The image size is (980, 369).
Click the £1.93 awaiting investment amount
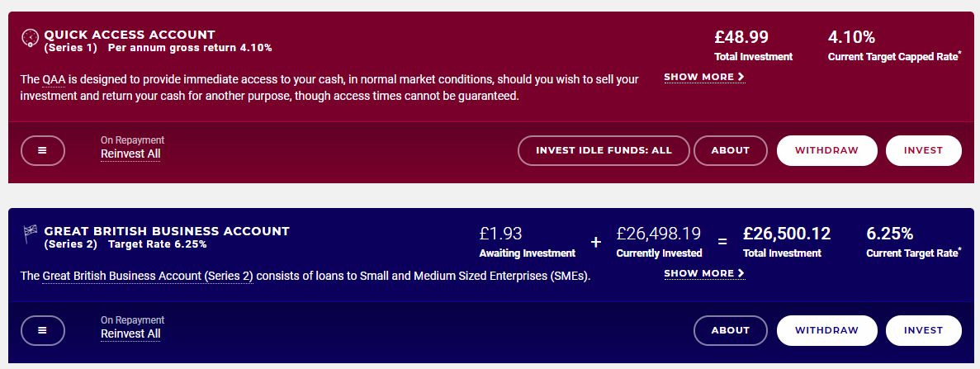[500, 234]
